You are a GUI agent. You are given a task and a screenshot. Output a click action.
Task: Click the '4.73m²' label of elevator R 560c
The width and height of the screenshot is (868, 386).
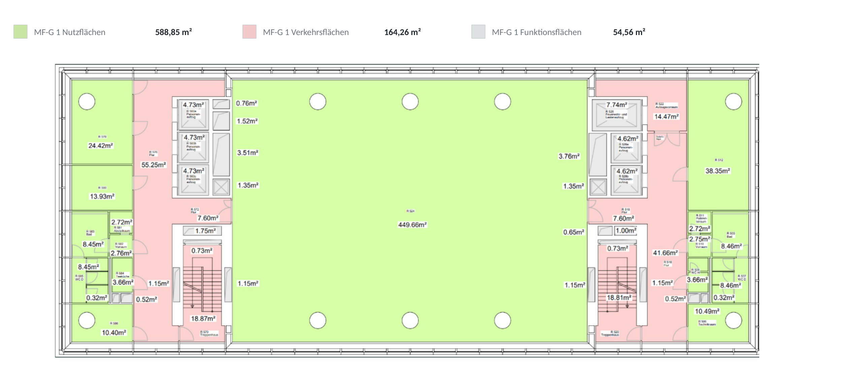click(x=194, y=171)
